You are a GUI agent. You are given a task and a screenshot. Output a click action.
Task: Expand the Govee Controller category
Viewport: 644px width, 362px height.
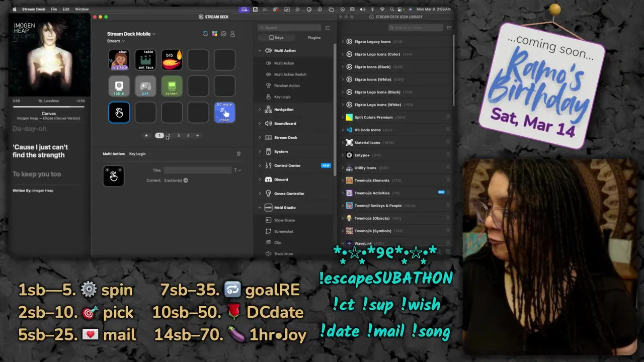coord(260,194)
